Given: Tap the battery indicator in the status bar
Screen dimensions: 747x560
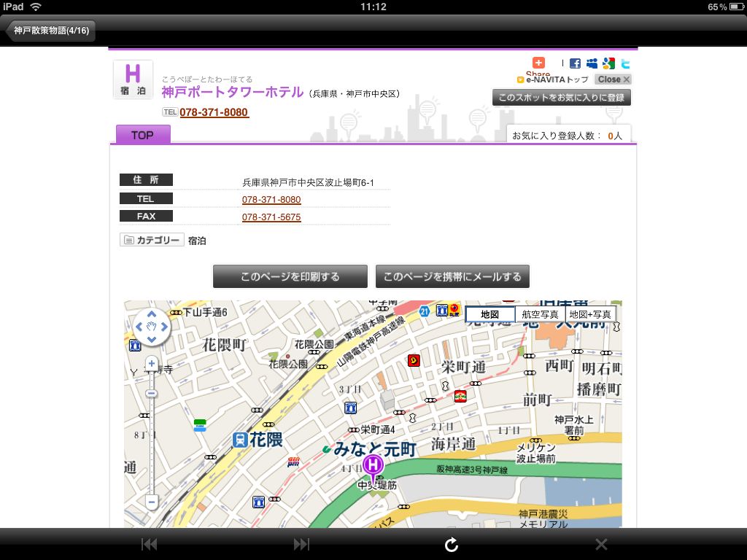Looking at the screenshot, I should [x=737, y=7].
